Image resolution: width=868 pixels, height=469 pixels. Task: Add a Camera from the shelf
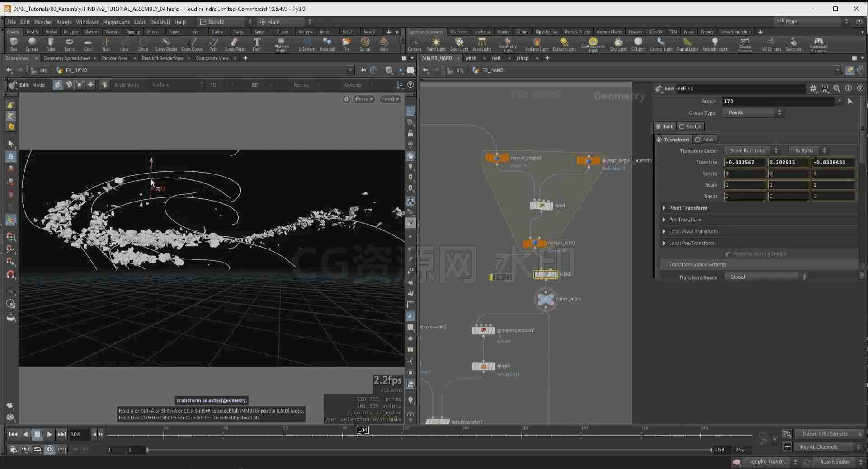pyautogui.click(x=414, y=44)
